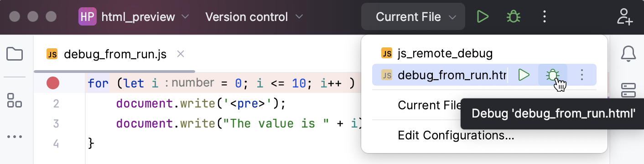
Task: Collapse the Current File run configuration dropdown
Action: pos(413,17)
